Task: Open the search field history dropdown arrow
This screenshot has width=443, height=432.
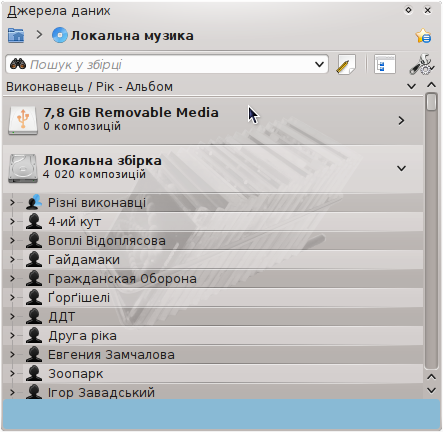Action: [319, 64]
